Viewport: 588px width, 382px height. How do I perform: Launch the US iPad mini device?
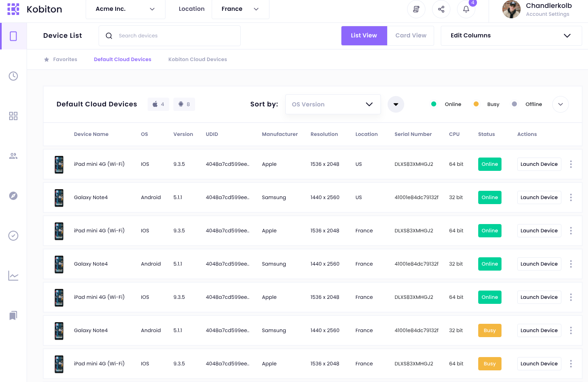click(539, 164)
